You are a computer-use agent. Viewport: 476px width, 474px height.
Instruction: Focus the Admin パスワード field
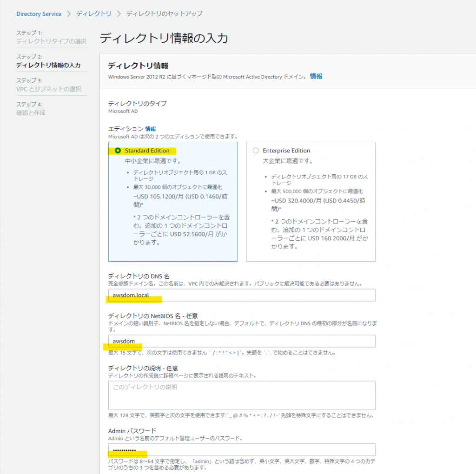pos(242,450)
